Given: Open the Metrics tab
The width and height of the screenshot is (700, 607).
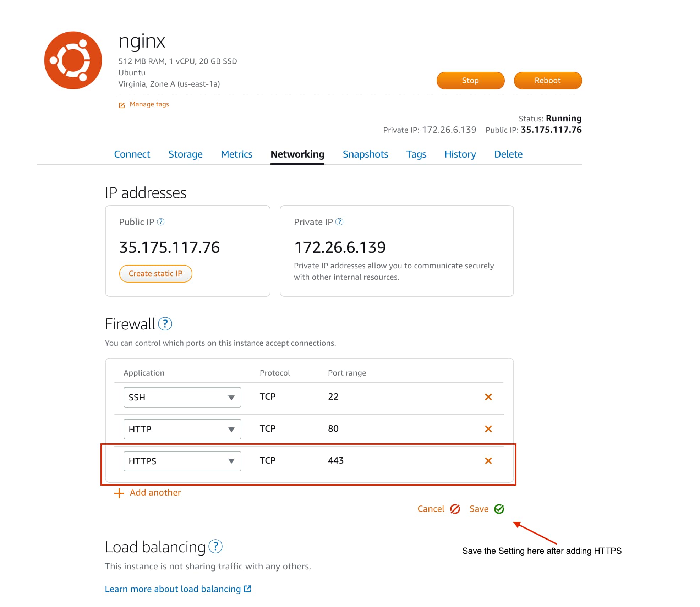Looking at the screenshot, I should pyautogui.click(x=236, y=154).
